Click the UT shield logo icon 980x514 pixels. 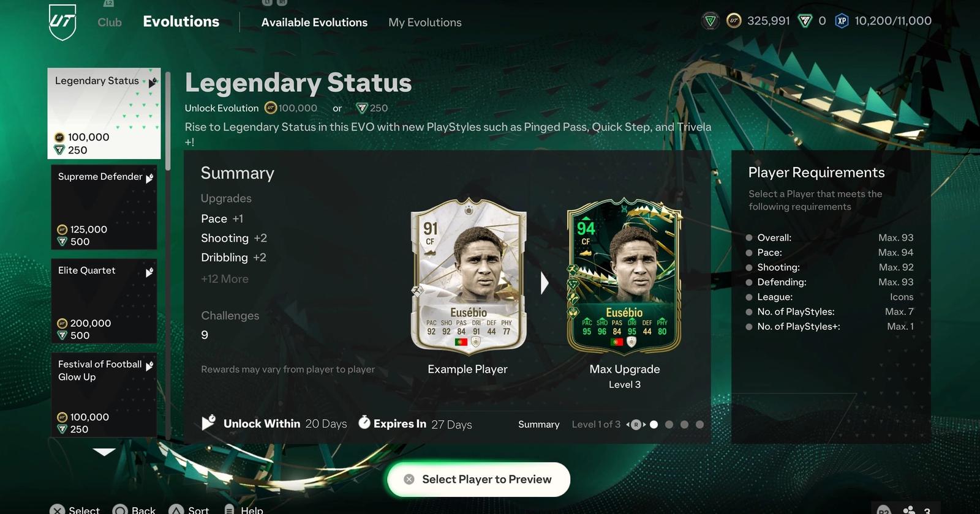(62, 22)
